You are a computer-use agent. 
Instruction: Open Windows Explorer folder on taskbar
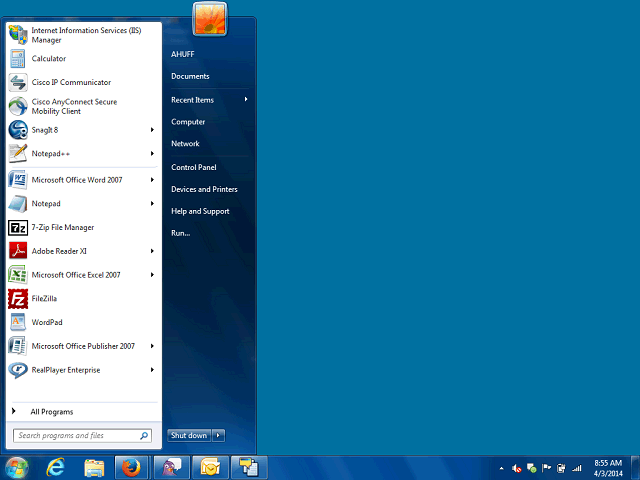point(94,468)
